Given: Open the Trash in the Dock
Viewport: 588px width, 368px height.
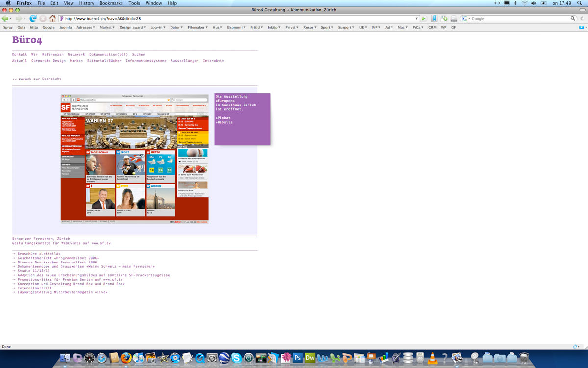Looking at the screenshot, I should pyautogui.click(x=524, y=357).
